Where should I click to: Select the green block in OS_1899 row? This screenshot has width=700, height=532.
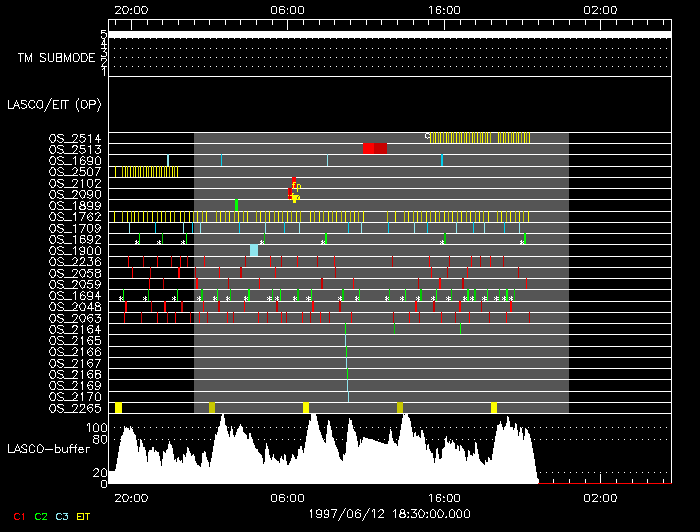(x=236, y=205)
